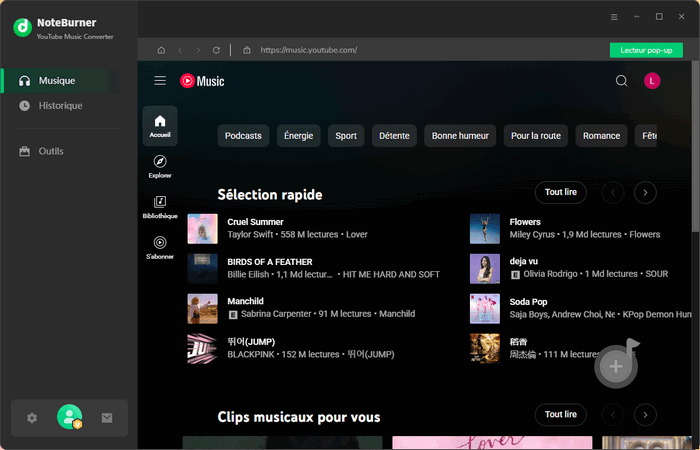Open the Cruel Summer song title
This screenshot has width=700, height=450.
[x=255, y=222]
